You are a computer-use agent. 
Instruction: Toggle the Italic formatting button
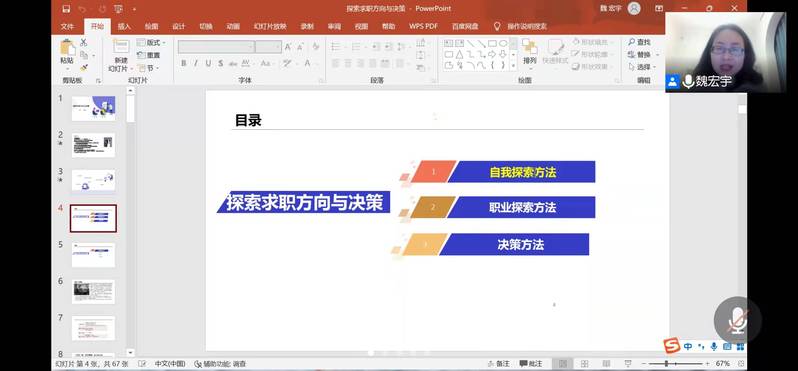tap(195, 64)
